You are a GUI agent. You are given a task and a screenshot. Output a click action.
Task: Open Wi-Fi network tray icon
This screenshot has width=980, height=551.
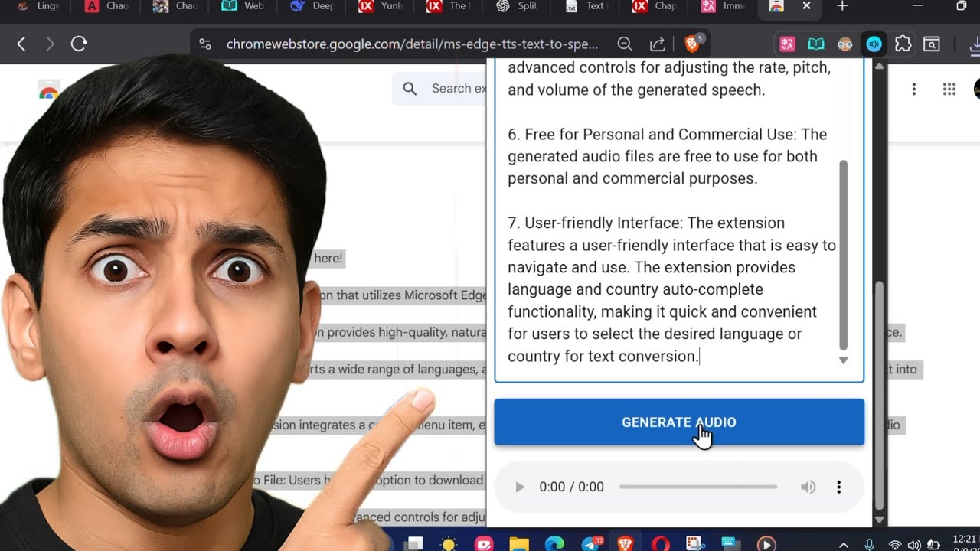click(x=894, y=545)
